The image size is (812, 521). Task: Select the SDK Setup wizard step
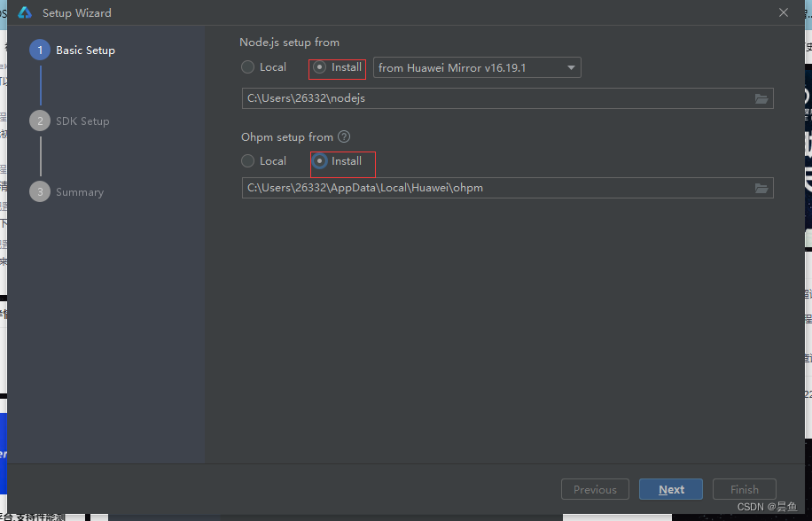pyautogui.click(x=70, y=121)
